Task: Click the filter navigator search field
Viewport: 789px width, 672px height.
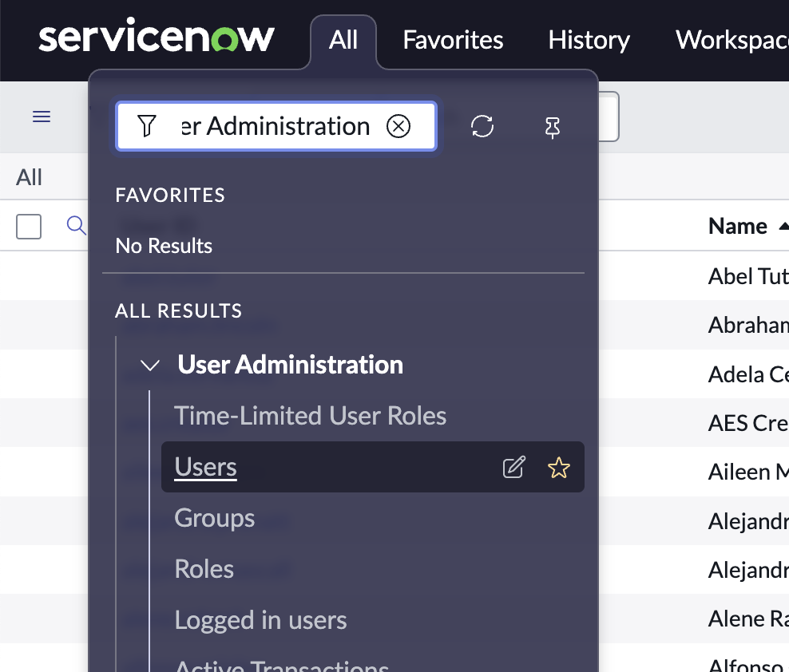Action: pyautogui.click(x=276, y=126)
